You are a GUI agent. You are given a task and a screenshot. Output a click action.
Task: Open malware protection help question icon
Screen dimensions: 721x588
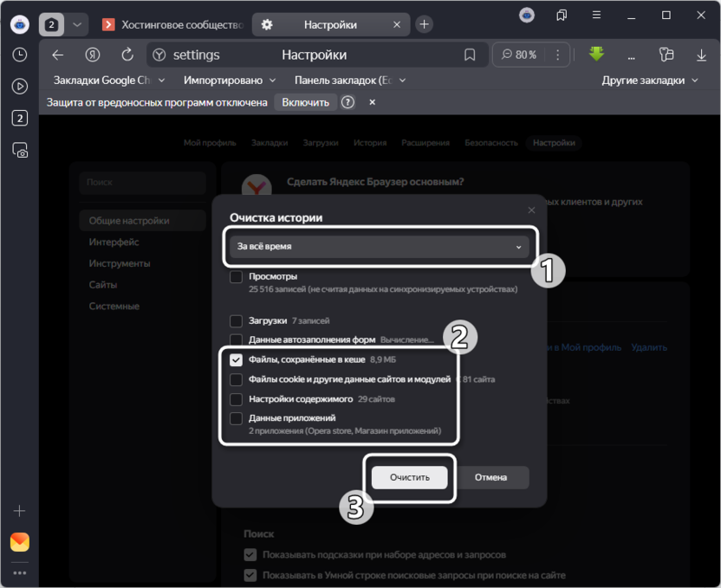point(348,102)
